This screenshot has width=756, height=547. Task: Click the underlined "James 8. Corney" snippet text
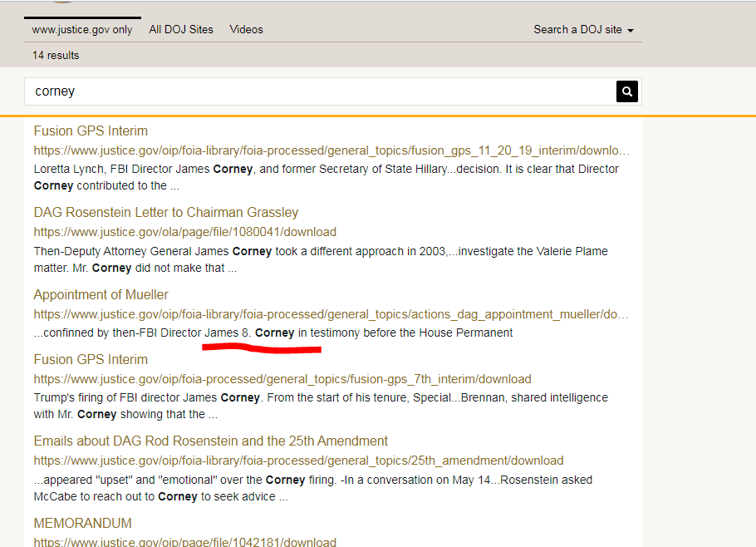tap(249, 333)
